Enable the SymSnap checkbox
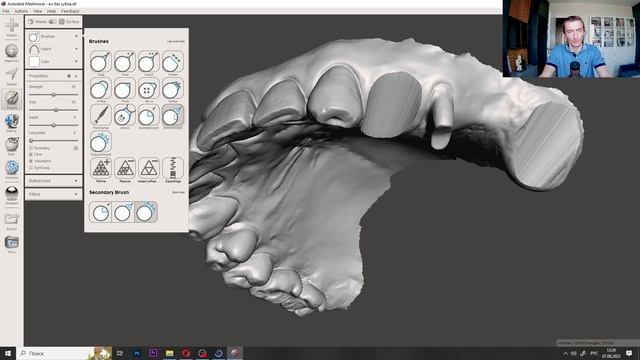The width and height of the screenshot is (640, 360). pyautogui.click(x=31, y=168)
